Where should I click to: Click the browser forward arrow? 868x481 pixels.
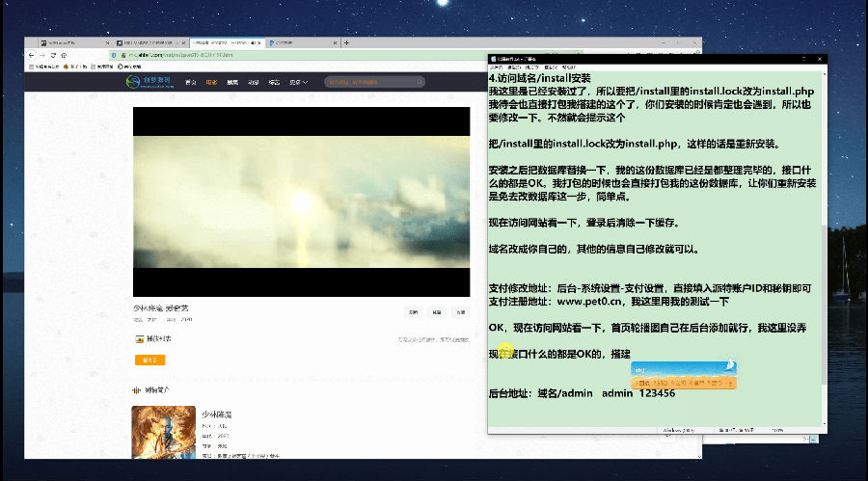click(43, 55)
